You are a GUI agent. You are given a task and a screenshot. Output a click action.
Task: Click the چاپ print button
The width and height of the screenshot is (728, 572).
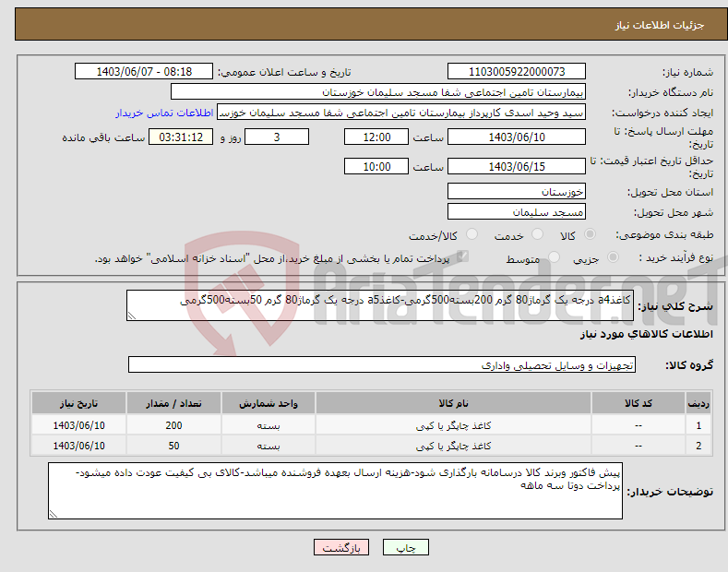[406, 548]
